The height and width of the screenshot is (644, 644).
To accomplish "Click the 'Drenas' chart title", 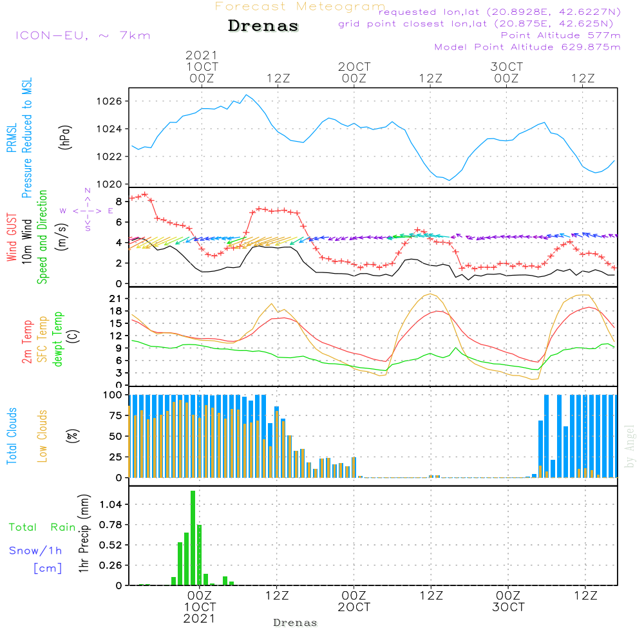I will 263,26.
